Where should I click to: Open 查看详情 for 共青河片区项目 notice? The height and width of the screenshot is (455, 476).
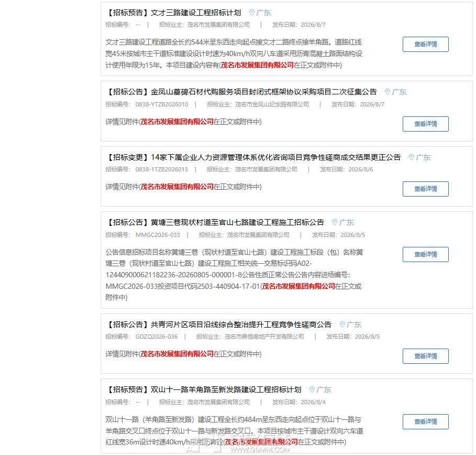coord(425,356)
